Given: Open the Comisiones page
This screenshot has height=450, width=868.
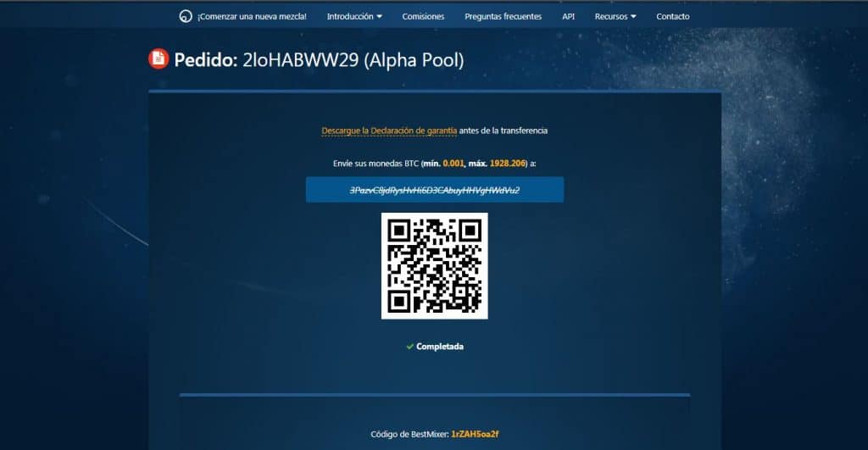Looking at the screenshot, I should click(x=423, y=17).
